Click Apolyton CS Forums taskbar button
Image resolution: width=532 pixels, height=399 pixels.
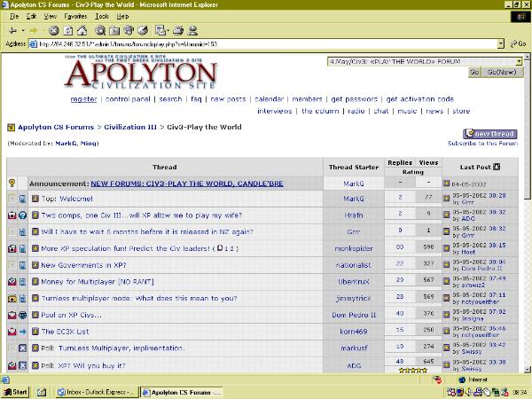pyautogui.click(x=182, y=392)
